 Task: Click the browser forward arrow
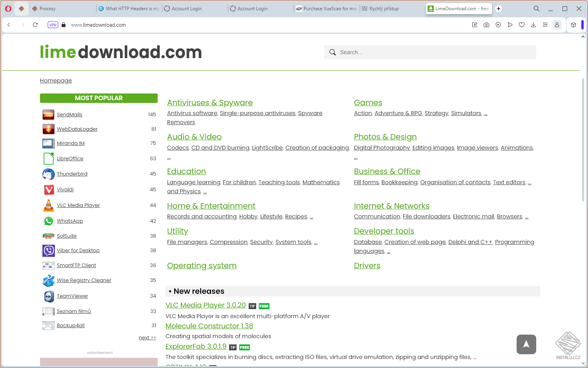coord(23,25)
